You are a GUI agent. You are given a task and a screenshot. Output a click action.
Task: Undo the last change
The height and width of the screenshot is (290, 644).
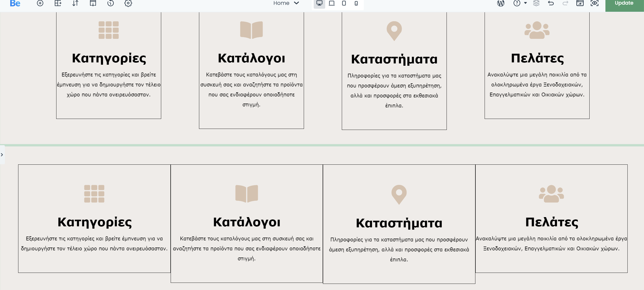pos(551,3)
